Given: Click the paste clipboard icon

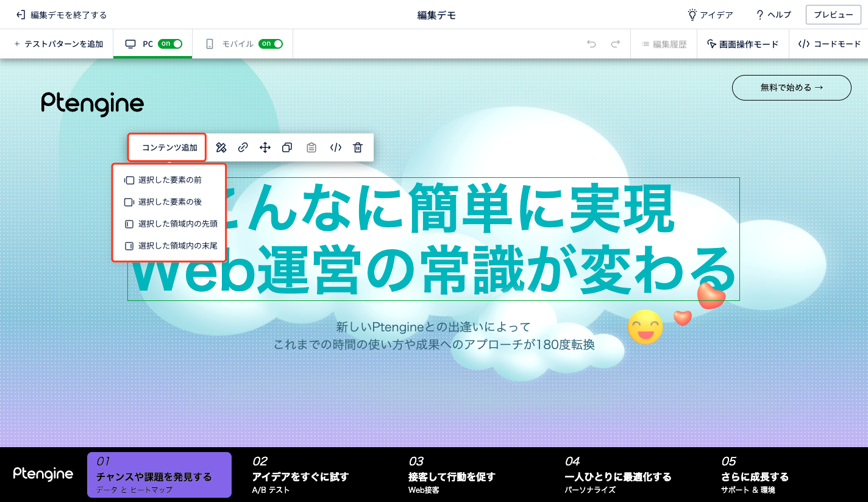Looking at the screenshot, I should pyautogui.click(x=311, y=147).
